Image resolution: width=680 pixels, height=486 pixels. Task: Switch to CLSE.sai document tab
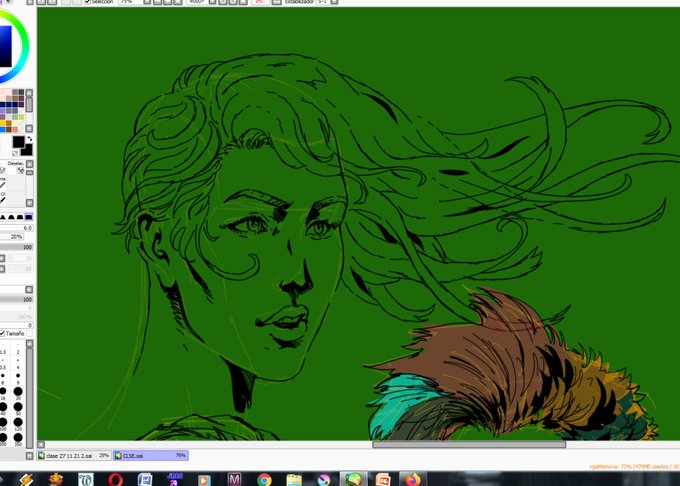pos(150,456)
